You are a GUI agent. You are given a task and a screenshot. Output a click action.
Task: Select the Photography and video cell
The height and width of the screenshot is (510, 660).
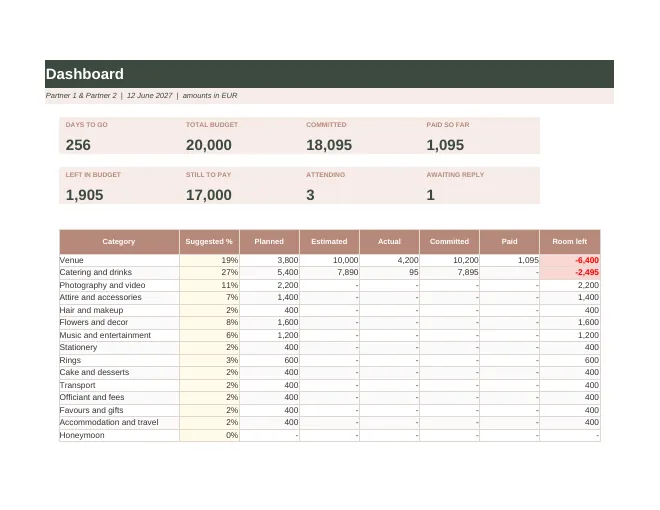pos(119,285)
